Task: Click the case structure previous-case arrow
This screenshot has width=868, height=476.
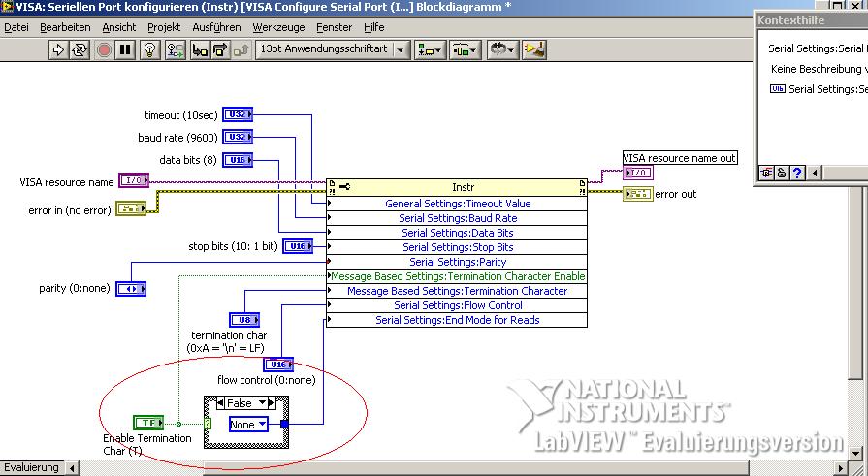Action: [220, 403]
